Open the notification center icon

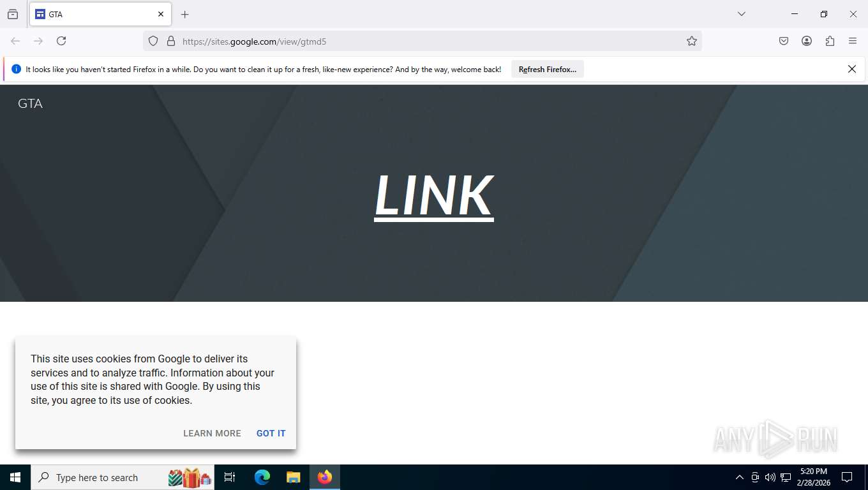pos(847,477)
